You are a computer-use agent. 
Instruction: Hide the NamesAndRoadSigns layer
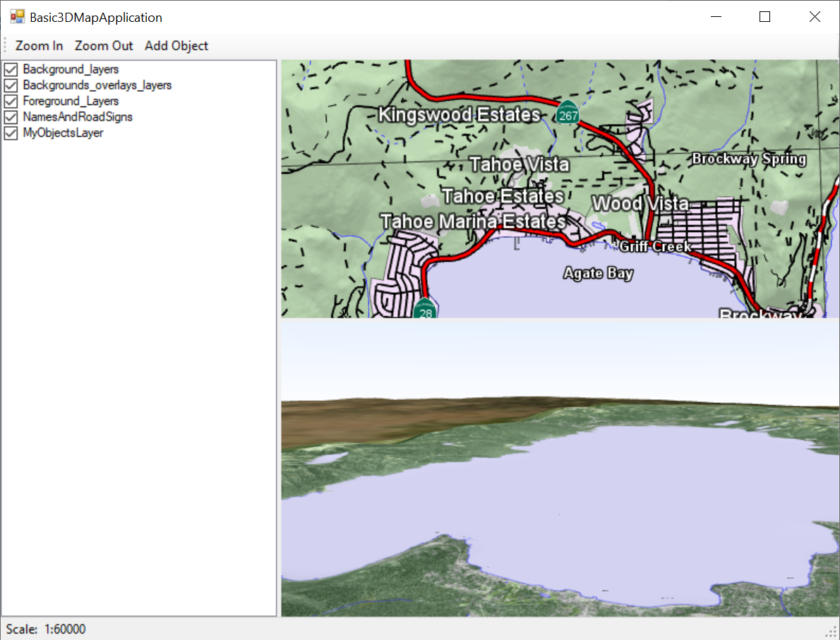coord(11,117)
